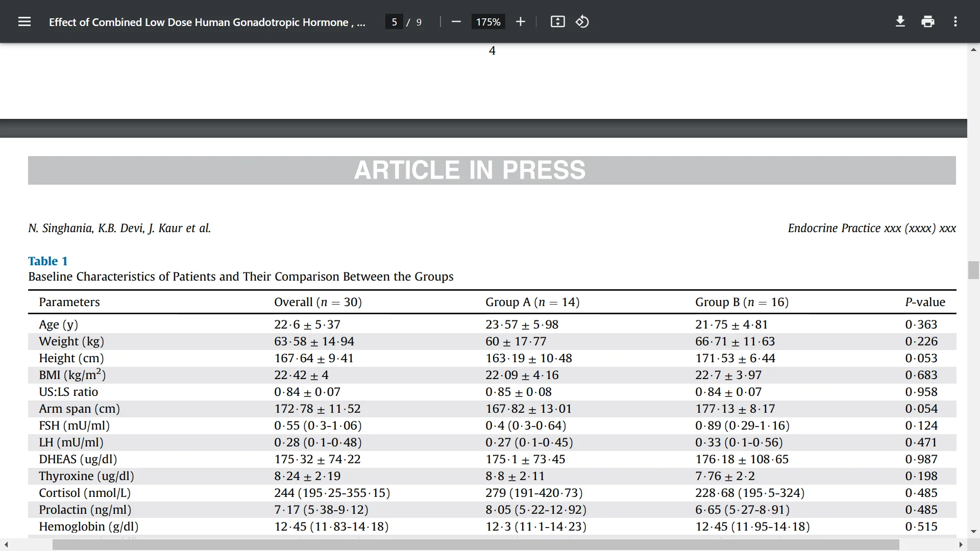This screenshot has width=980, height=551.
Task: Click Group A height value 163·19 ± 10·48
Action: click(x=529, y=358)
